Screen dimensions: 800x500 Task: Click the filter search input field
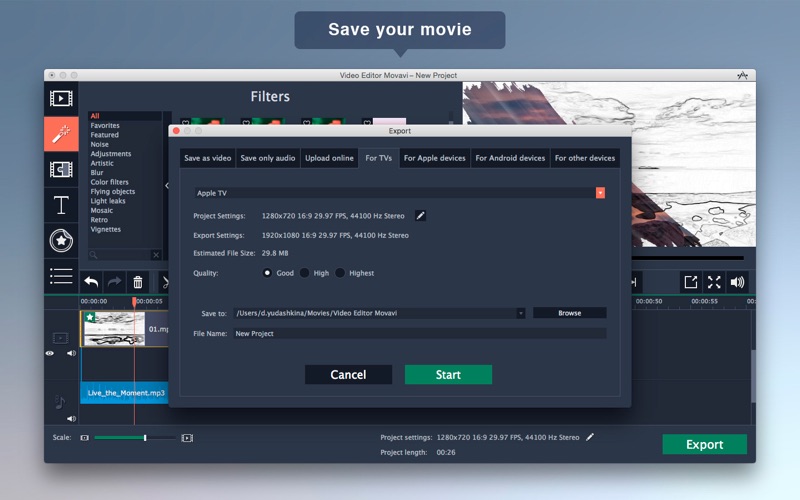[x=124, y=255]
